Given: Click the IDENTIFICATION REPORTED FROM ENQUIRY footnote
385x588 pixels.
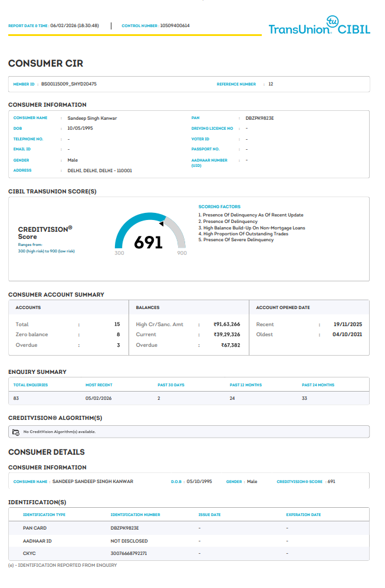Looking at the screenshot, I should [62, 566].
